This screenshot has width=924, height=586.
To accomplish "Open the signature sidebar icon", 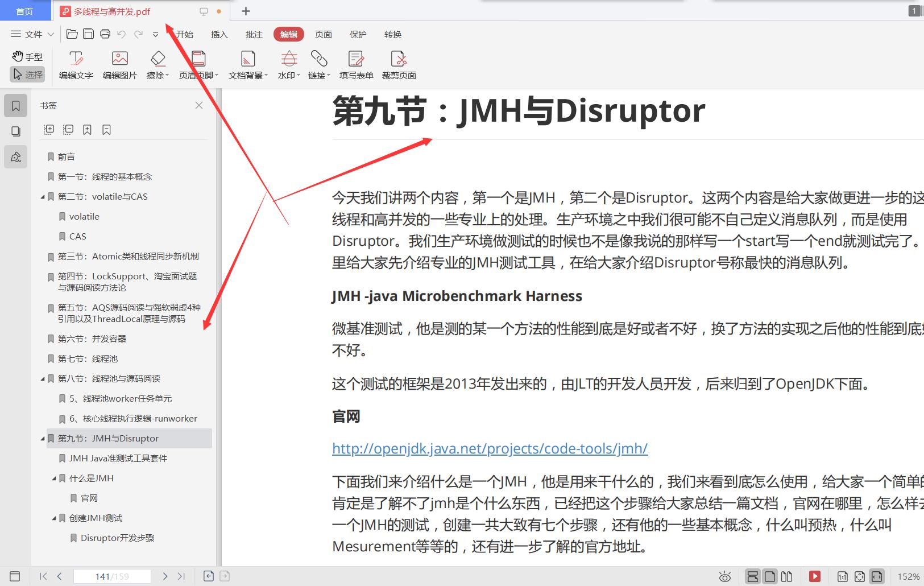I will click(x=16, y=157).
